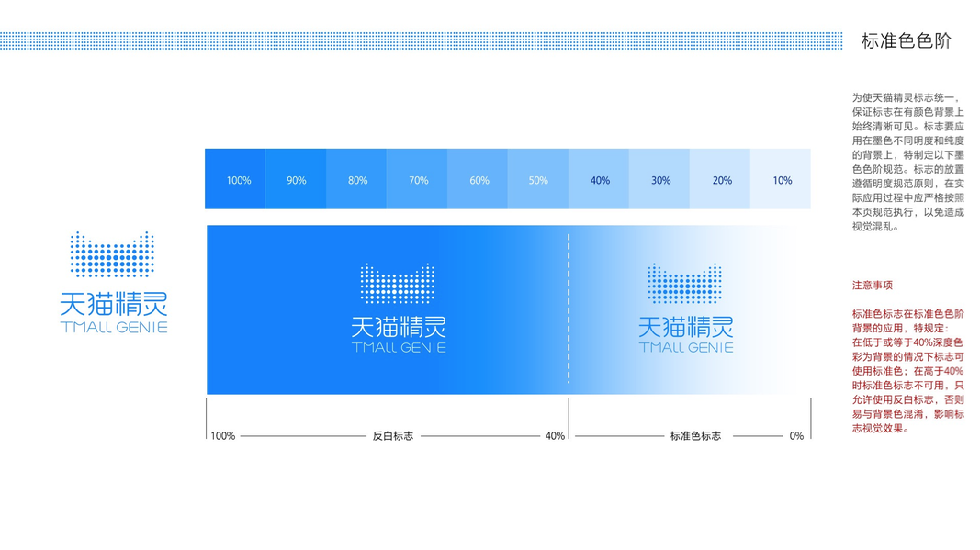Click the red heading 注意事项
Image resolution: width=980 pixels, height=550 pixels.
point(873,285)
